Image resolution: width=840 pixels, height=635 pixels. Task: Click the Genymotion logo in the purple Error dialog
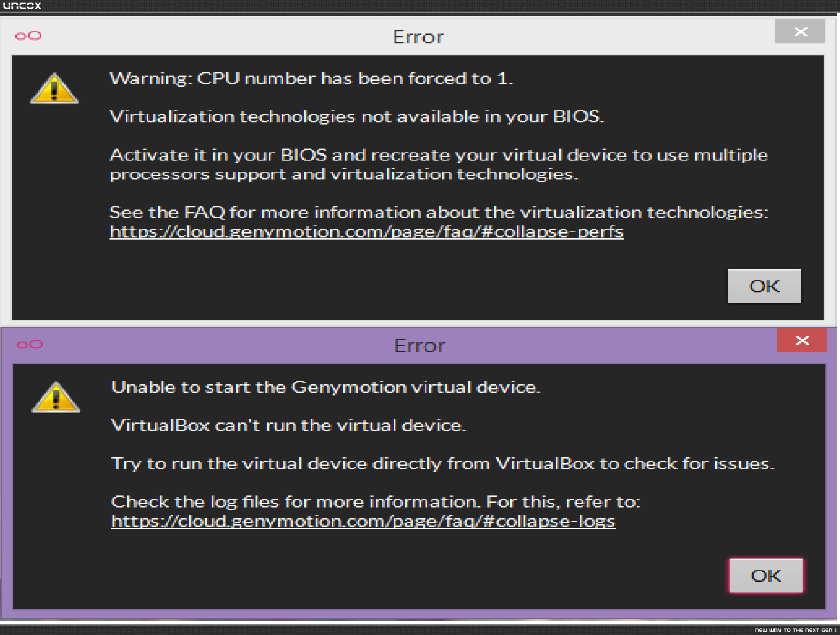pos(29,344)
